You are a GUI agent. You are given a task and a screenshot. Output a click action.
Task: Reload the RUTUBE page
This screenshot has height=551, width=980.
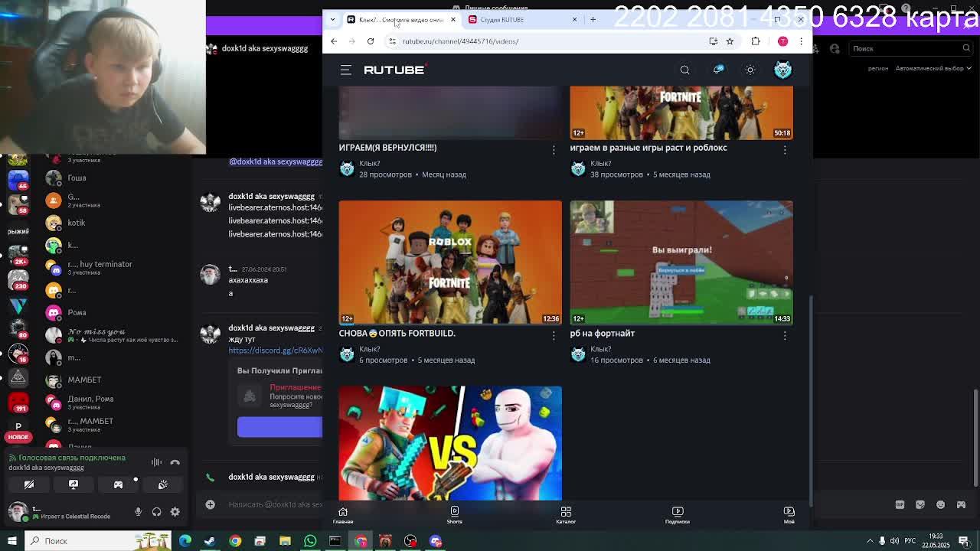click(x=371, y=41)
